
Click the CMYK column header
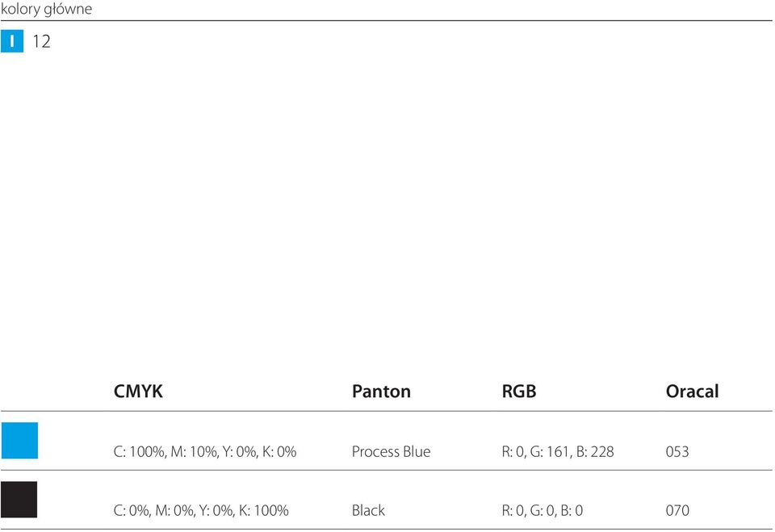[x=138, y=391]
